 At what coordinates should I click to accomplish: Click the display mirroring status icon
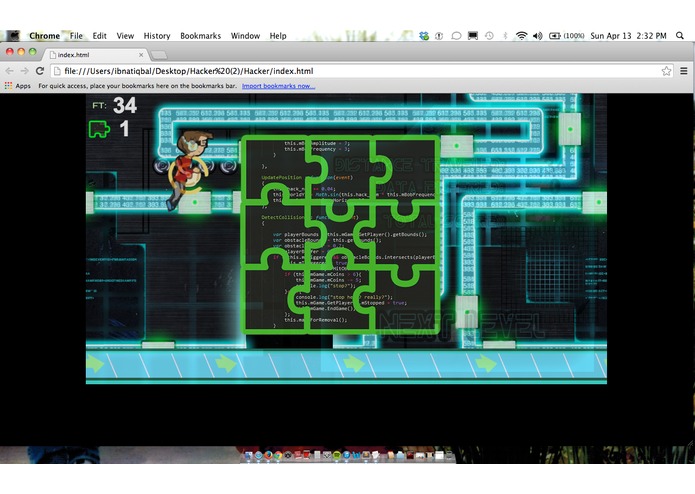(x=473, y=36)
